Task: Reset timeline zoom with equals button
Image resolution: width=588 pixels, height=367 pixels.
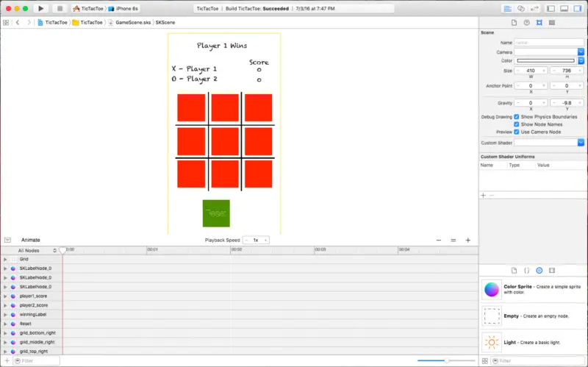Action: 453,240
